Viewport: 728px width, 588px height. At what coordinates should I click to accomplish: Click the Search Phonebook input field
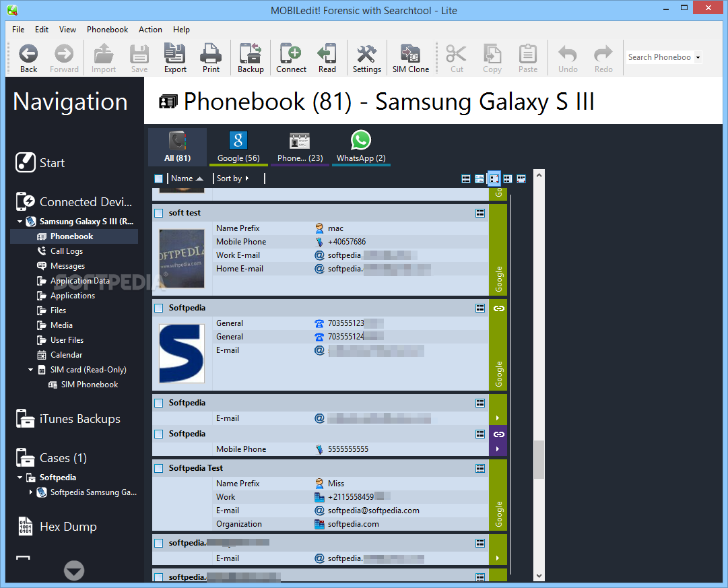point(659,57)
